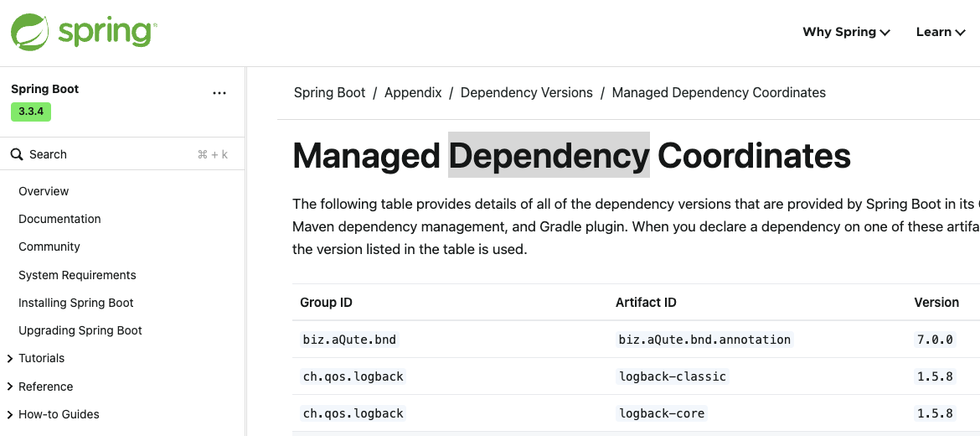Viewport: 980px width, 436px height.
Task: Select the logback-core artifact cell
Action: pyautogui.click(x=662, y=413)
